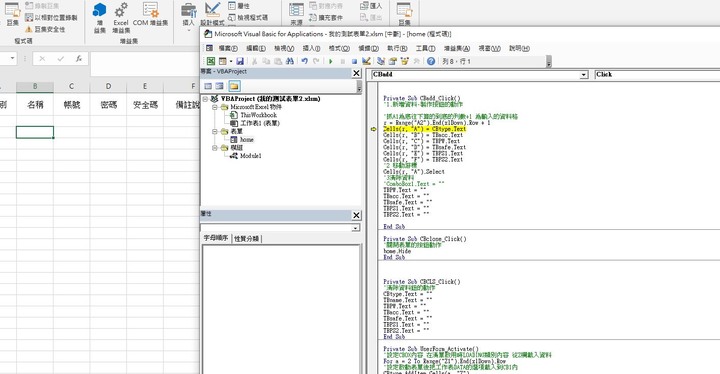Click the Reset stop square icon
This screenshot has height=374, width=720.
click(x=354, y=61)
